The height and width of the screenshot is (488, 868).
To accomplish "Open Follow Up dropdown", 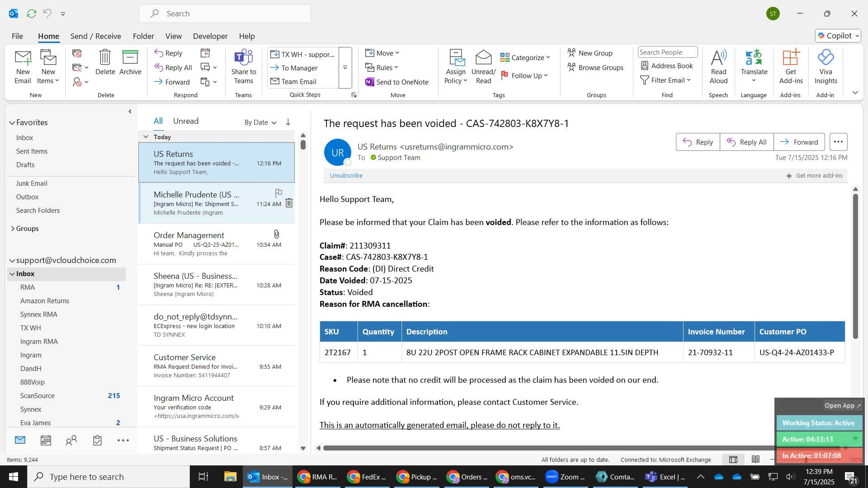I will (x=524, y=75).
